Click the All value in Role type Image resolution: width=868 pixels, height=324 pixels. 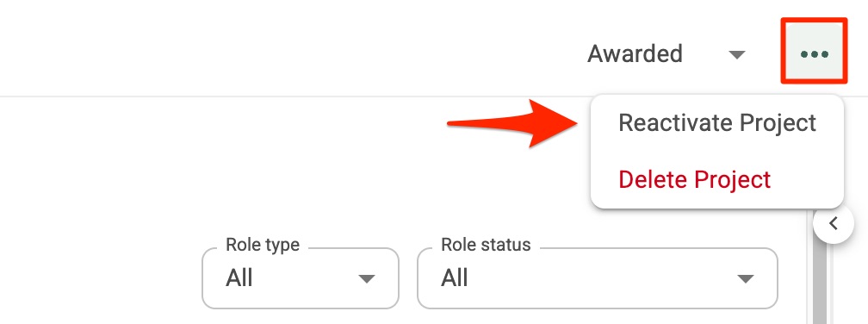click(239, 278)
